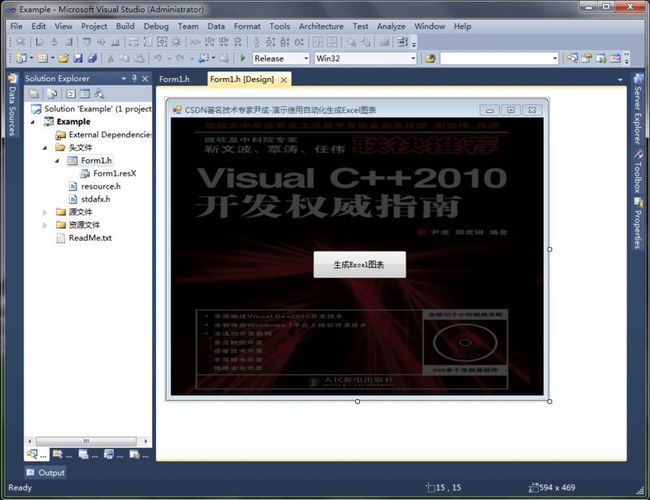The width and height of the screenshot is (650, 500).
Task: Open the Release configuration dropdown
Action: [x=306, y=58]
